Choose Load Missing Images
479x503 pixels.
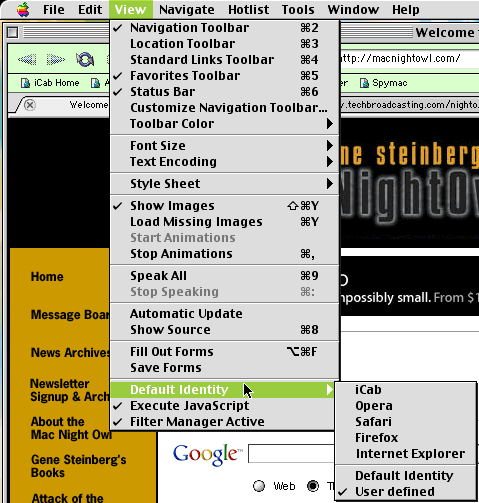[x=225, y=222]
